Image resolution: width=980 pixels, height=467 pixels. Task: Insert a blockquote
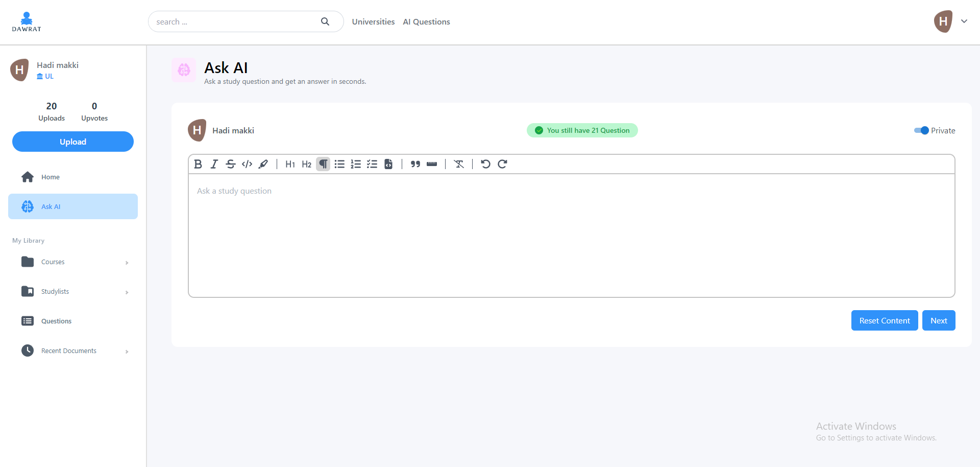coord(415,164)
